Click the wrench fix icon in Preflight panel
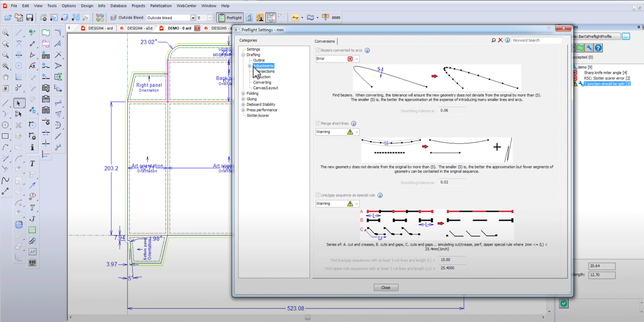The width and height of the screenshot is (644, 322). [x=589, y=48]
